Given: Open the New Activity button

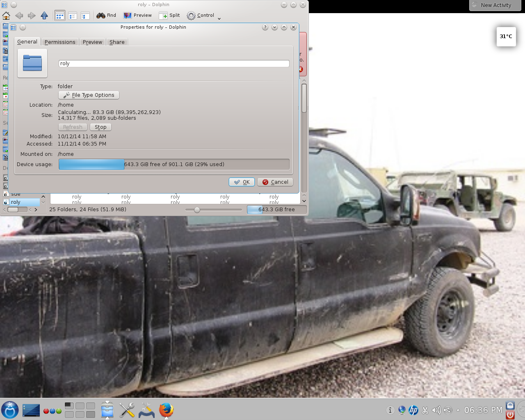Looking at the screenshot, I should pos(495,5).
